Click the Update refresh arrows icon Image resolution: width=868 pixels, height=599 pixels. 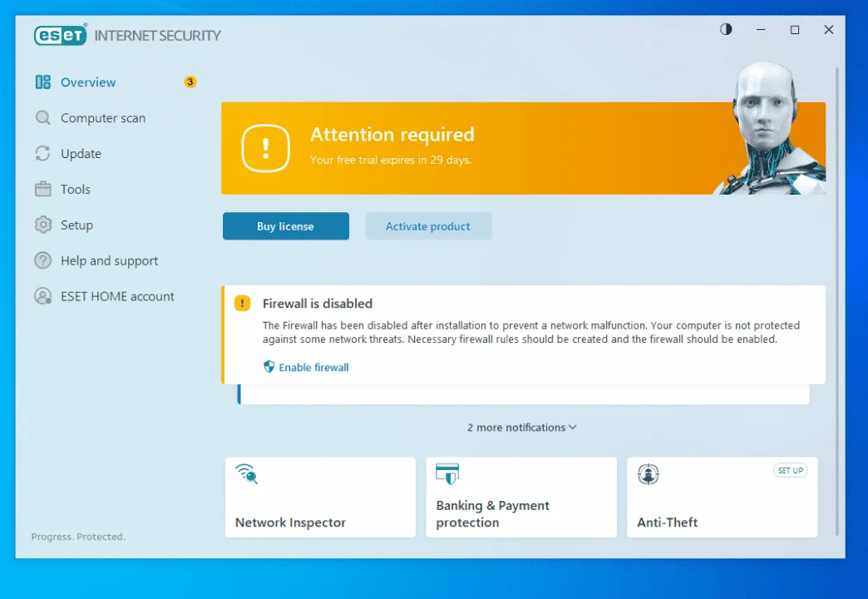tap(43, 153)
